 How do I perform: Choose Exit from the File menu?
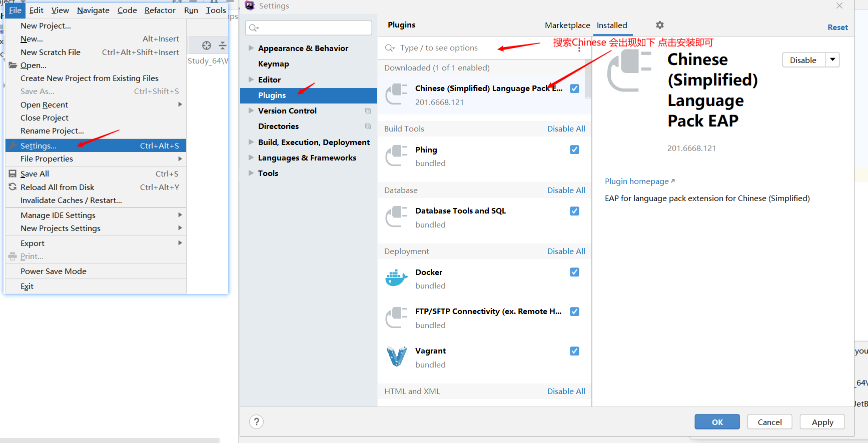point(95,286)
